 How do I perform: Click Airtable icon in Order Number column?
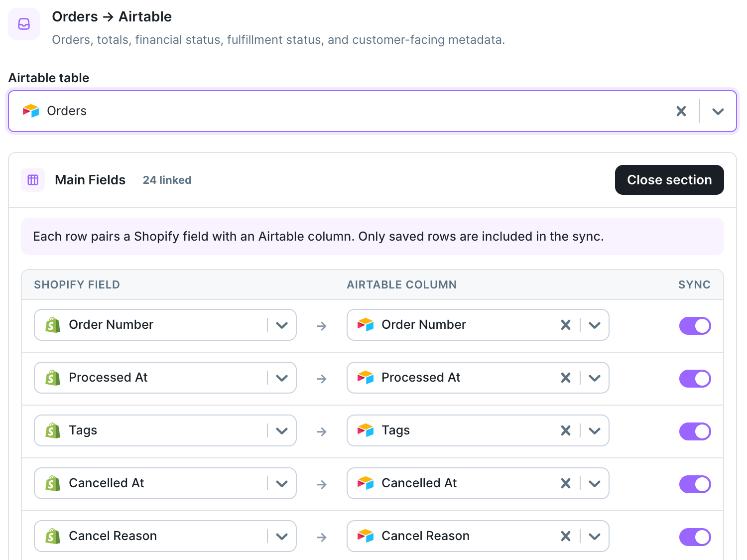[x=366, y=325]
